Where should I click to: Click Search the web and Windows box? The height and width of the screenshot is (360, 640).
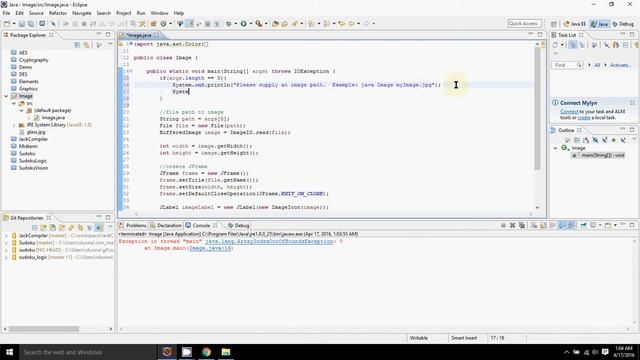[x=88, y=352]
